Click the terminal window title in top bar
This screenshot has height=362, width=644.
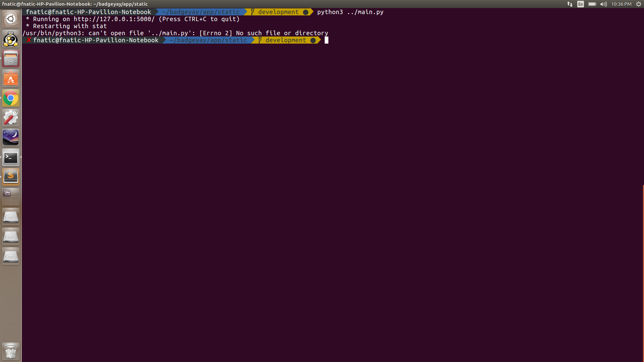(x=75, y=4)
